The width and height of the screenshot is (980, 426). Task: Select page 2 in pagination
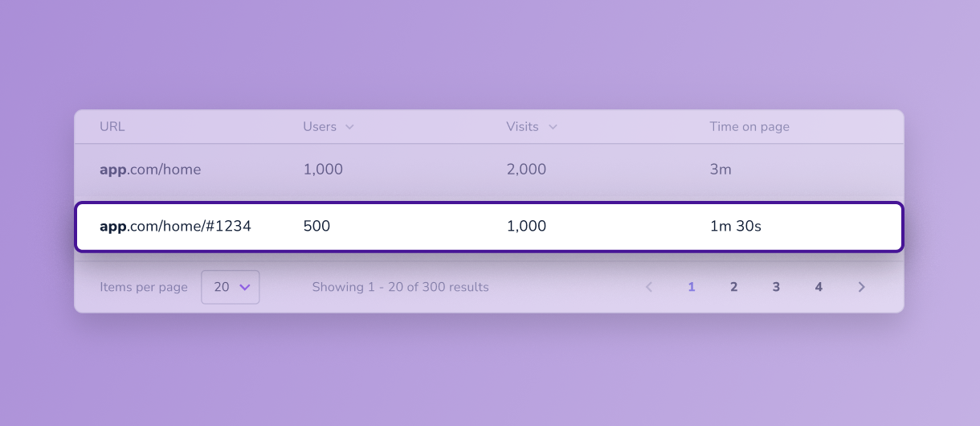pyautogui.click(x=733, y=287)
